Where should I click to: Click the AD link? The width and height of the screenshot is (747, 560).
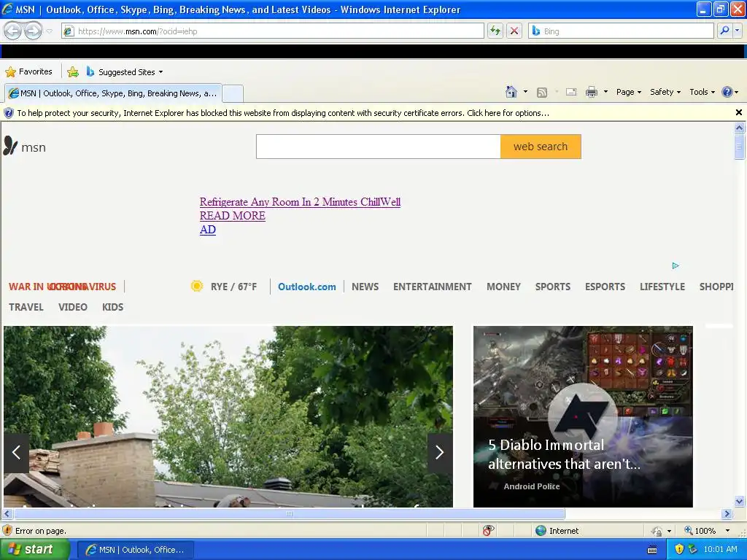coord(208,230)
